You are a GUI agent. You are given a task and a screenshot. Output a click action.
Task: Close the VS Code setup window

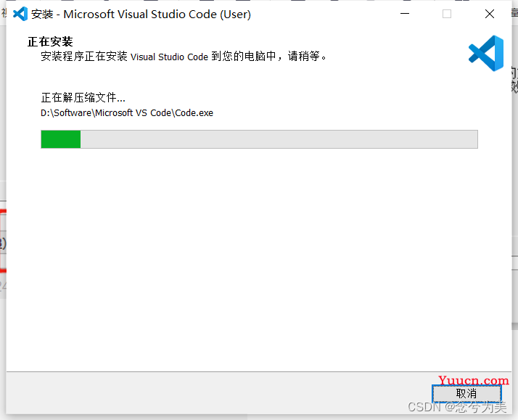click(x=490, y=14)
